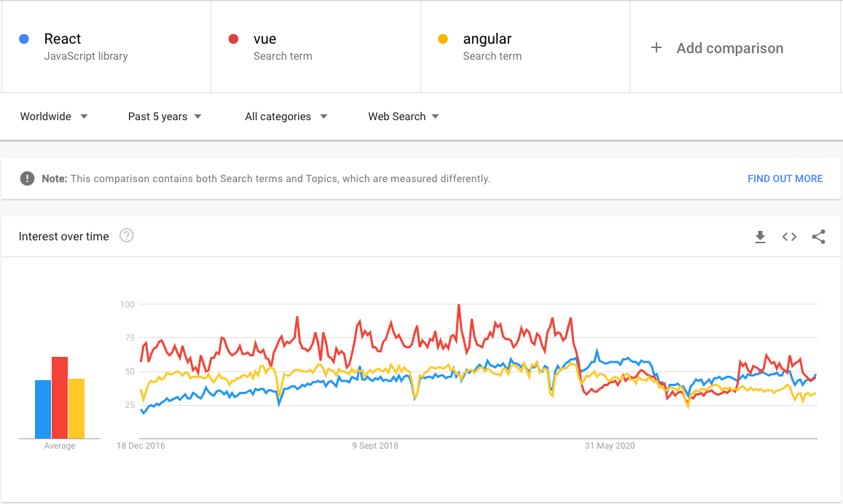Click the exclamation note icon
Viewport: 843px width, 504px height.
[27, 178]
